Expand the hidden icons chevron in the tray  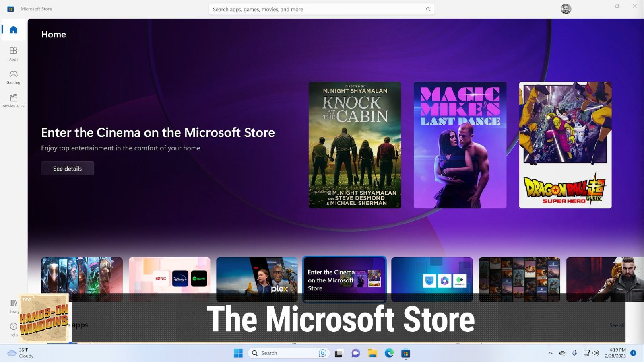pyautogui.click(x=550, y=353)
